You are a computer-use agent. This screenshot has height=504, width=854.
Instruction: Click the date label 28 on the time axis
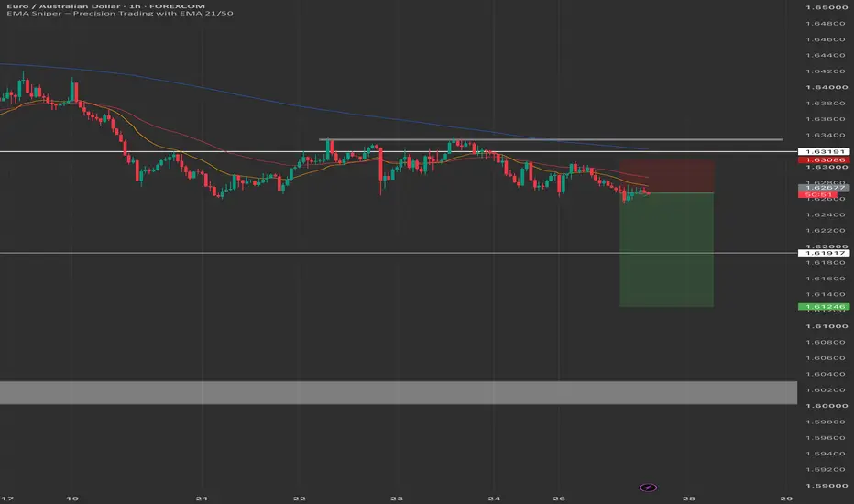tap(689, 499)
